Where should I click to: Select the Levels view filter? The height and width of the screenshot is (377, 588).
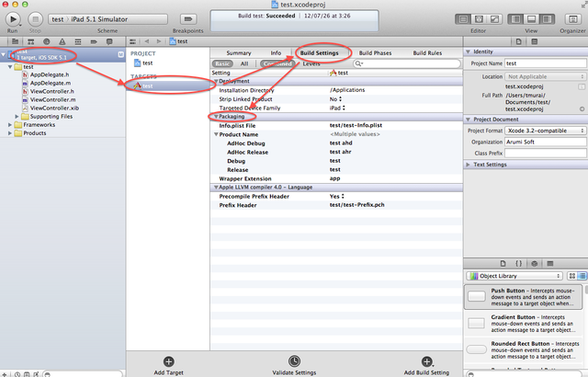[311, 63]
